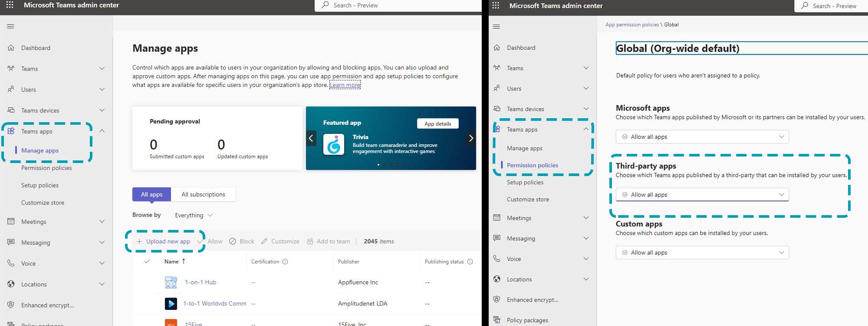Image resolution: width=868 pixels, height=326 pixels.
Task: Click Upload new app button
Action: point(163,241)
